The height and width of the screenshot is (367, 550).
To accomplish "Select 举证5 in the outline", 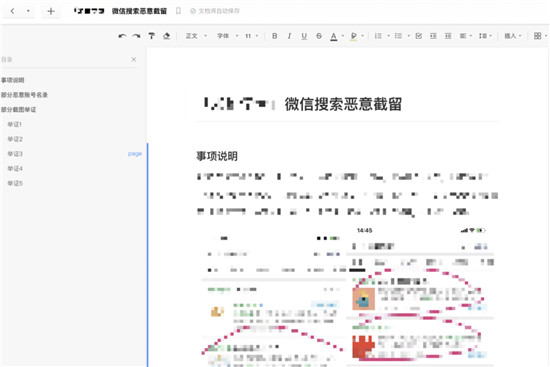I will [15, 184].
